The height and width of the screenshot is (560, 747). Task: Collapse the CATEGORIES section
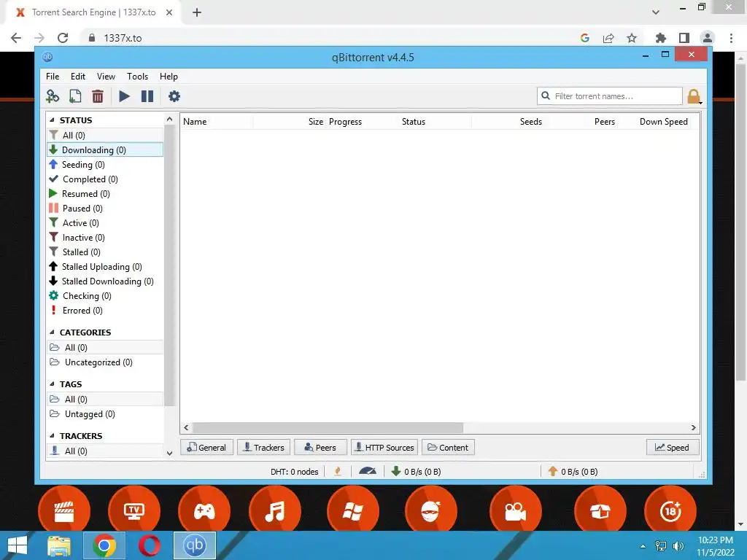53,332
